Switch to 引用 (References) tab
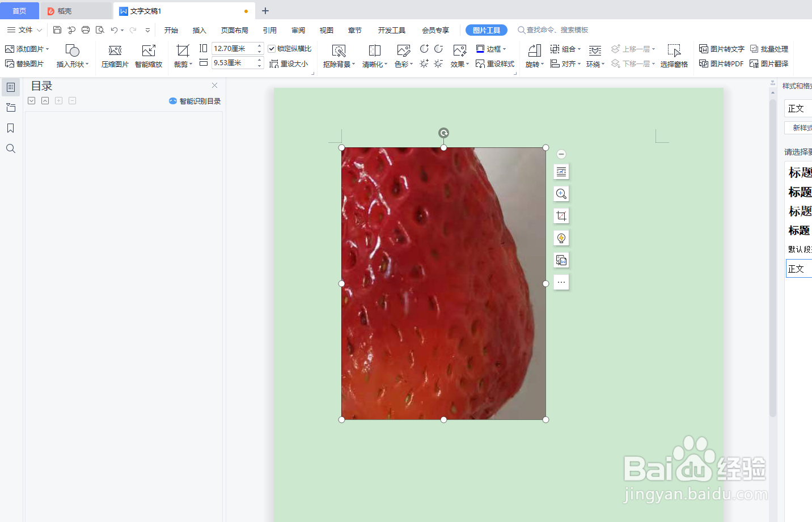The width and height of the screenshot is (812, 522). pyautogui.click(x=270, y=30)
